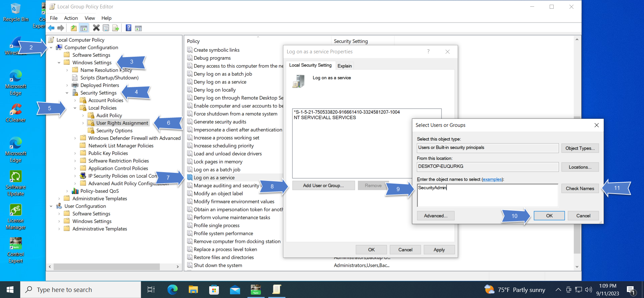Click Add User or Group... button
The height and width of the screenshot is (298, 644).
point(323,186)
